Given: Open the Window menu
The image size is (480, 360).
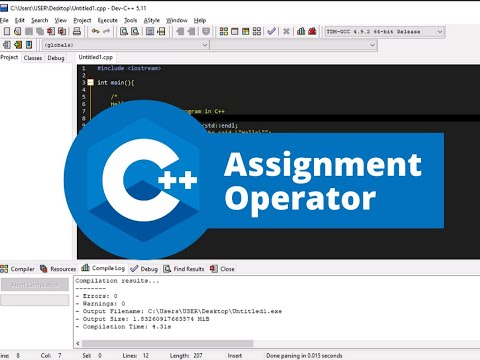Looking at the screenshot, I should (177, 20).
